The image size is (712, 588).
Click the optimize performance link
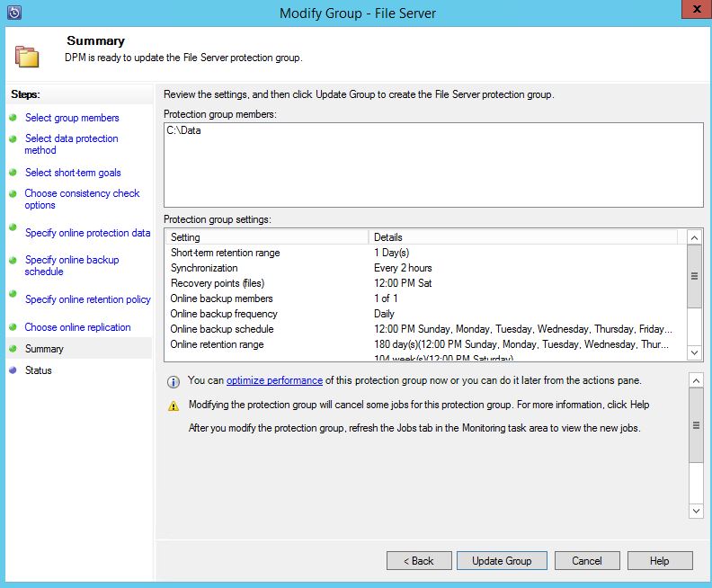pos(274,380)
